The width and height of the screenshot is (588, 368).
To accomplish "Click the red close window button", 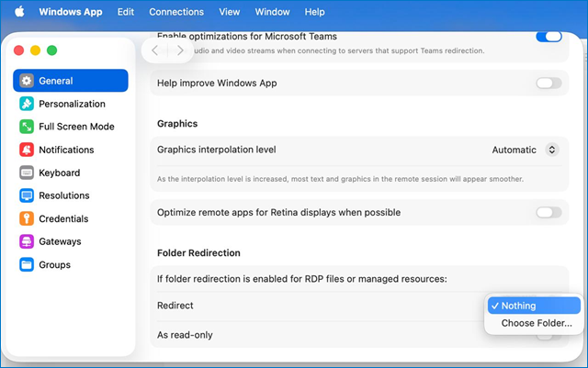I will pyautogui.click(x=18, y=50).
